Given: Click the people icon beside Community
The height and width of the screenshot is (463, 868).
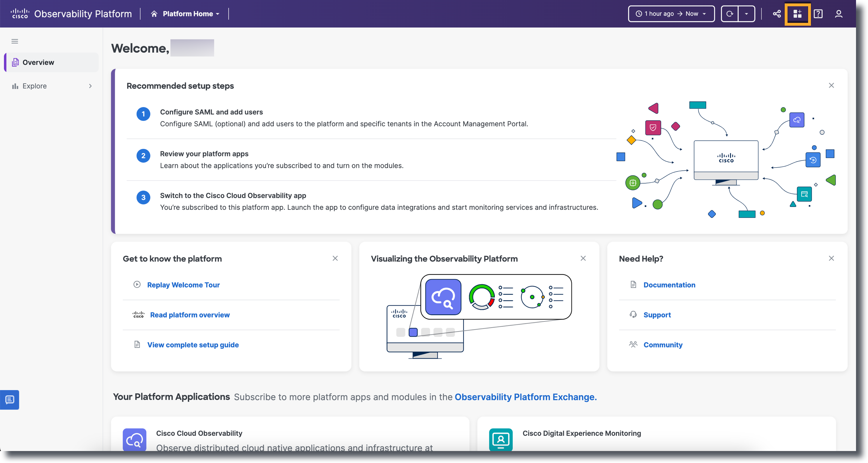Looking at the screenshot, I should point(633,344).
